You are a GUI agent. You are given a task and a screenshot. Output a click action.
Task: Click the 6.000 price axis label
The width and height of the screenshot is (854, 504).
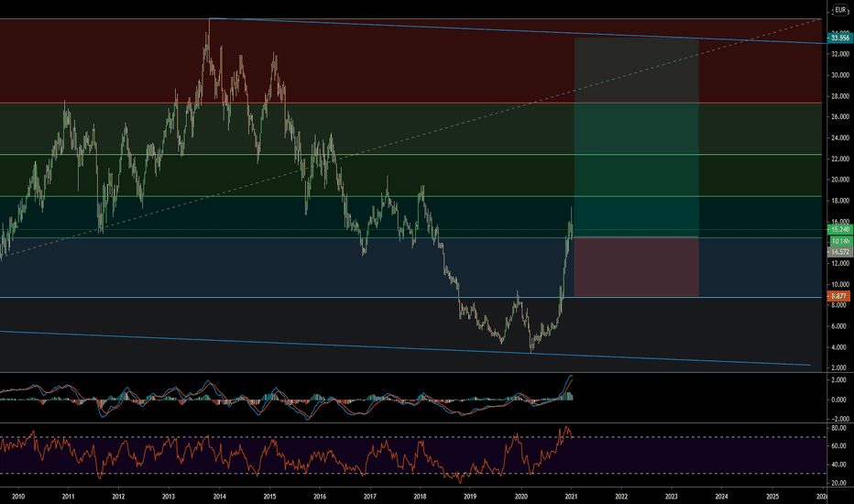tap(841, 326)
